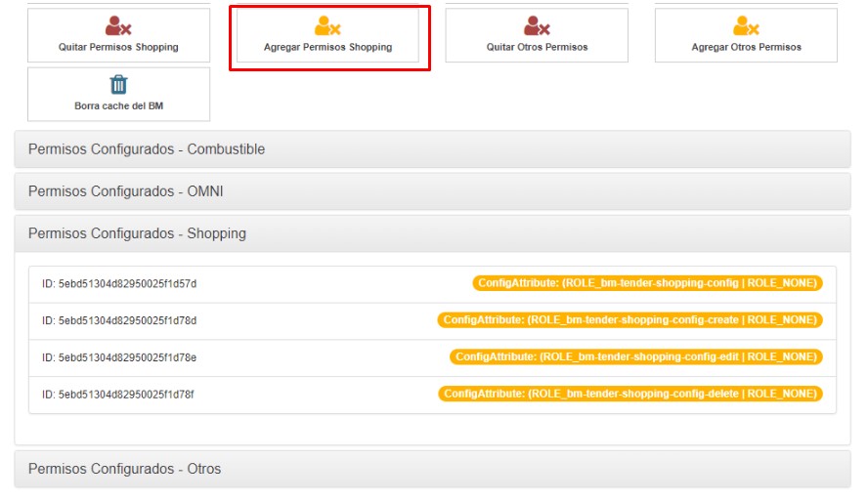This screenshot has height=501, width=868.
Task: Click the red user icon on Quitar Otros Permisos
Action: coord(537,26)
